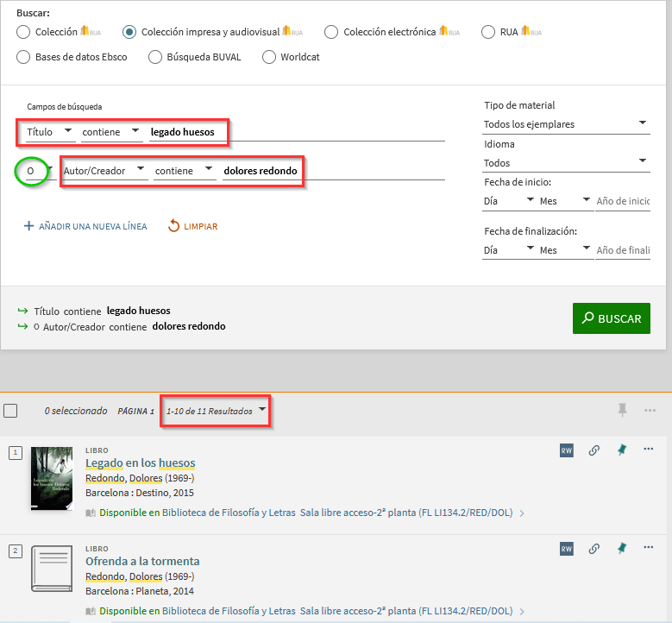Open more actions for Ofrenda a la tormenta

tap(649, 548)
